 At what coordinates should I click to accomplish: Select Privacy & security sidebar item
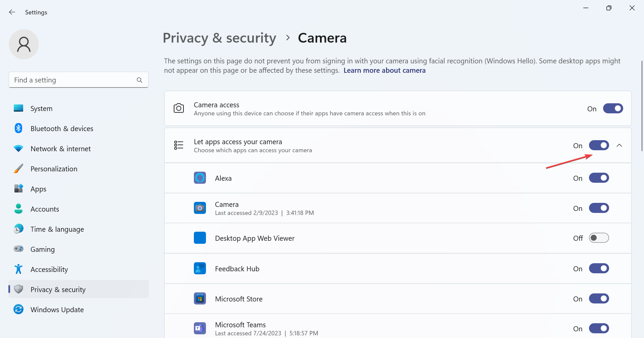(78, 289)
